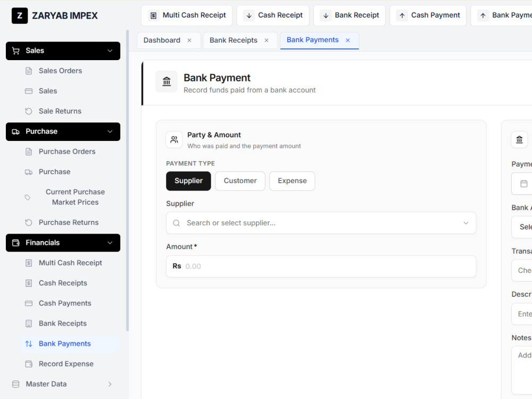This screenshot has height=399, width=532.
Task: Click the tag icon for Current Purchase Market Prices
Action: 28,197
